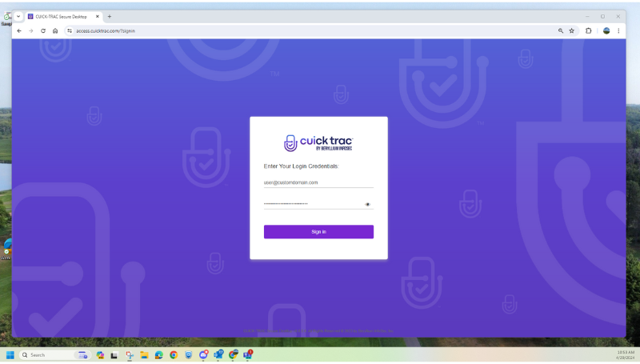Screen dimensions: 640x364
Task: Reload the cuick trac sign-in page
Action: 43,31
